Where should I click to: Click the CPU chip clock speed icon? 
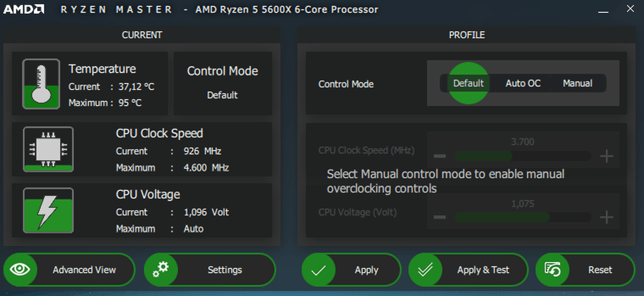click(48, 150)
